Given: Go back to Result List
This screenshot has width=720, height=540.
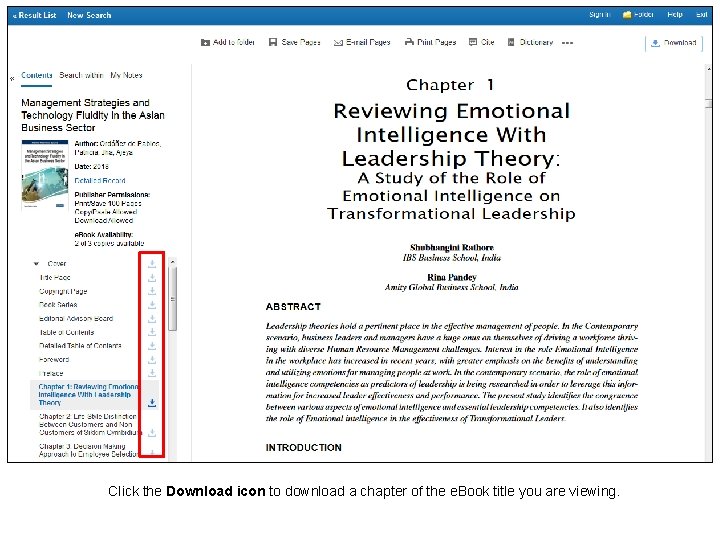Looking at the screenshot, I should click(x=35, y=15).
